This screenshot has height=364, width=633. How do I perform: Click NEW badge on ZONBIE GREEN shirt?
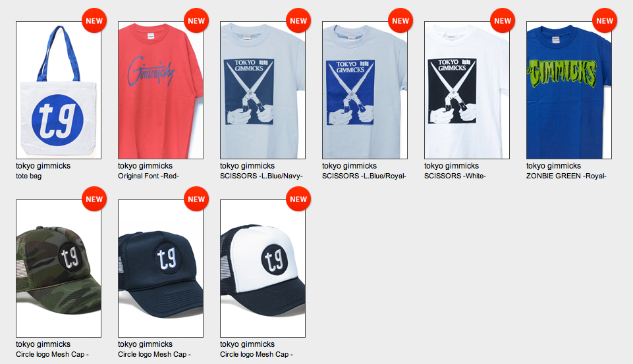click(605, 20)
